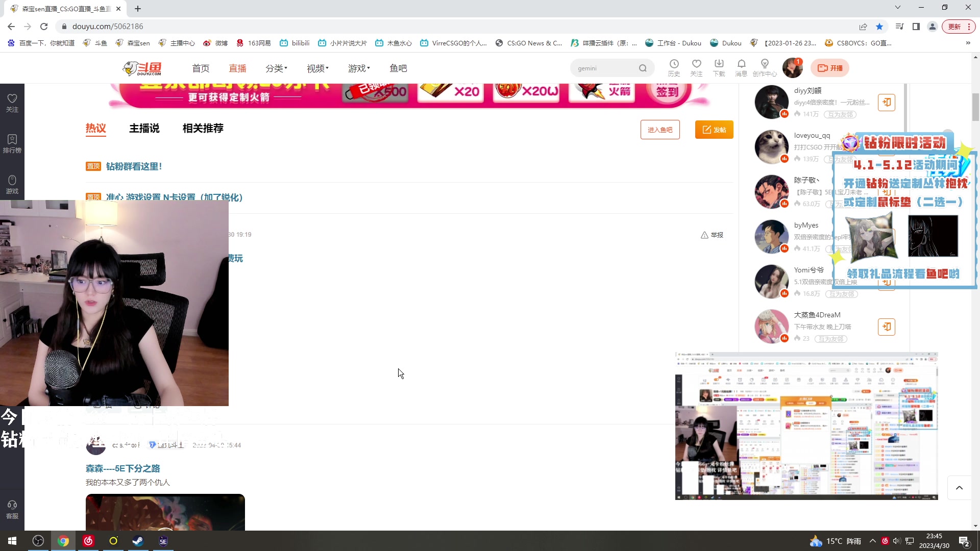This screenshot has height=551, width=980.
Task: Click the Douyu logo in header
Action: point(142,68)
